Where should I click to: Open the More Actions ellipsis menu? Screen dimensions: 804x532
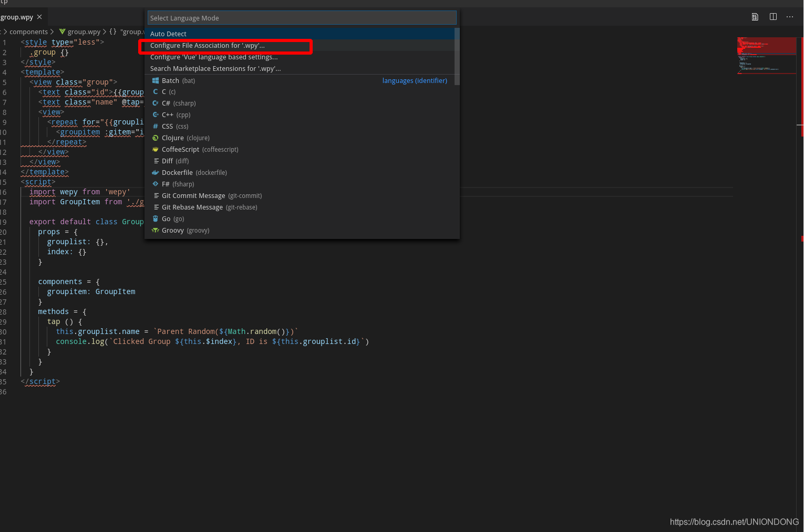click(x=790, y=17)
